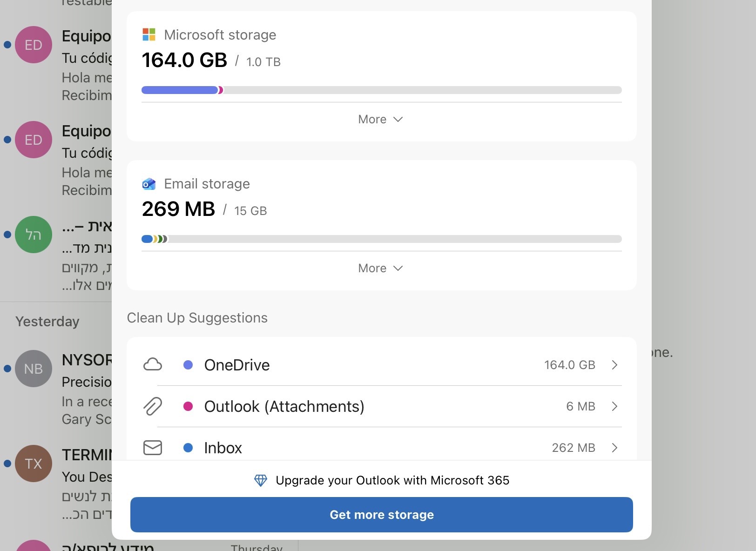Click Upgrade your Outlook with Microsoft 365
Viewport: 756px width, 551px height.
(392, 480)
